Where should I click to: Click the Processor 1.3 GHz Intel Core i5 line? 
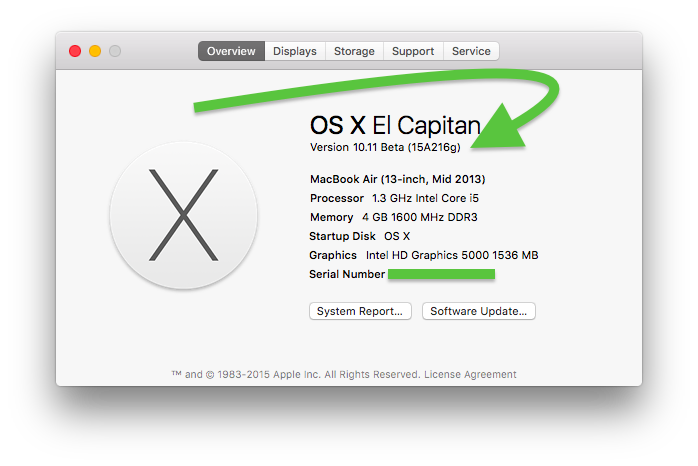(394, 198)
